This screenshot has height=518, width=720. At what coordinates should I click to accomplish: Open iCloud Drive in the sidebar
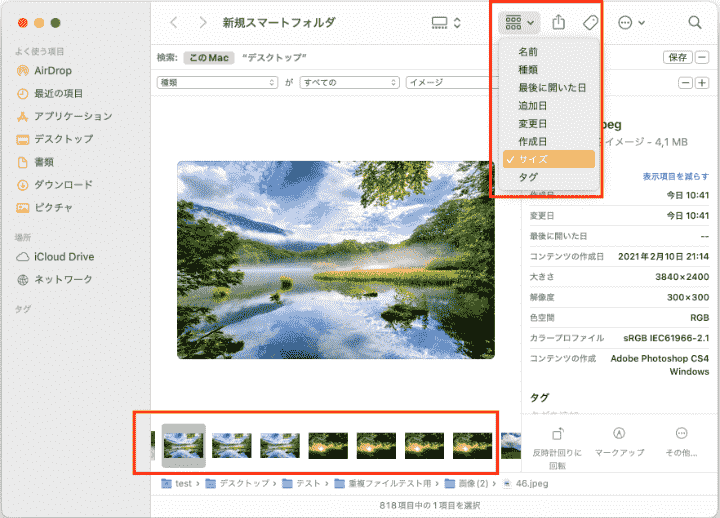click(63, 257)
